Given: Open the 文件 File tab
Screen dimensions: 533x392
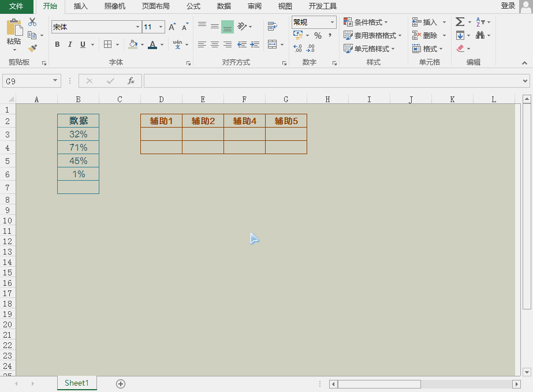Looking at the screenshot, I should (16, 6).
